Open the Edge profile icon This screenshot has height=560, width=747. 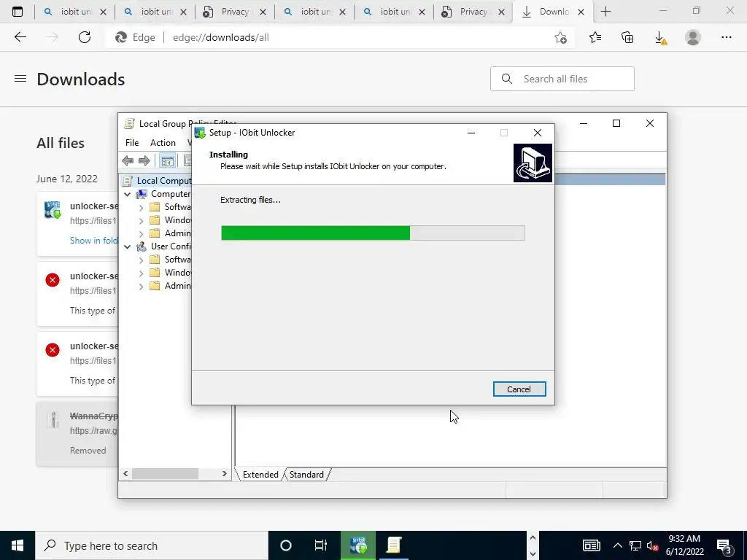[693, 37]
